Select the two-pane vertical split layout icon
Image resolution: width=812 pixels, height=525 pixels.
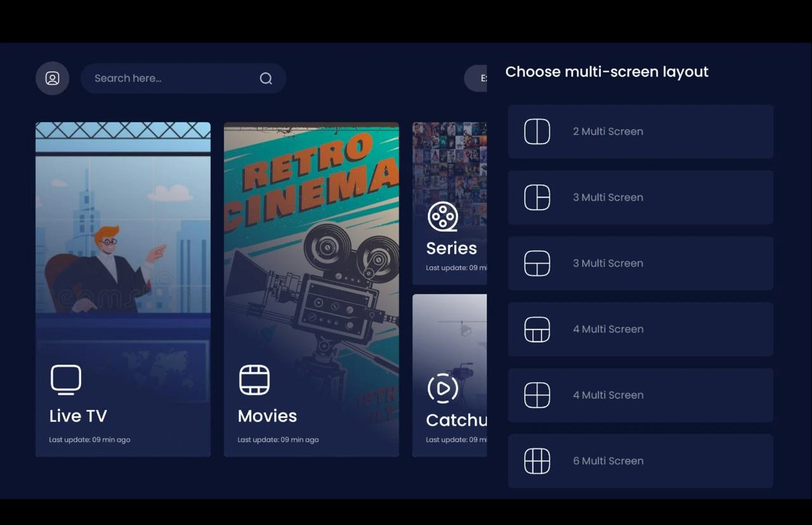pyautogui.click(x=537, y=131)
